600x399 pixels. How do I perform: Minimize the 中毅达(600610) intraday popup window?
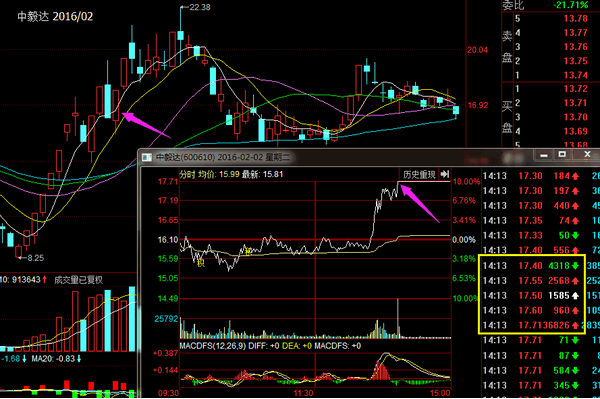544,155
